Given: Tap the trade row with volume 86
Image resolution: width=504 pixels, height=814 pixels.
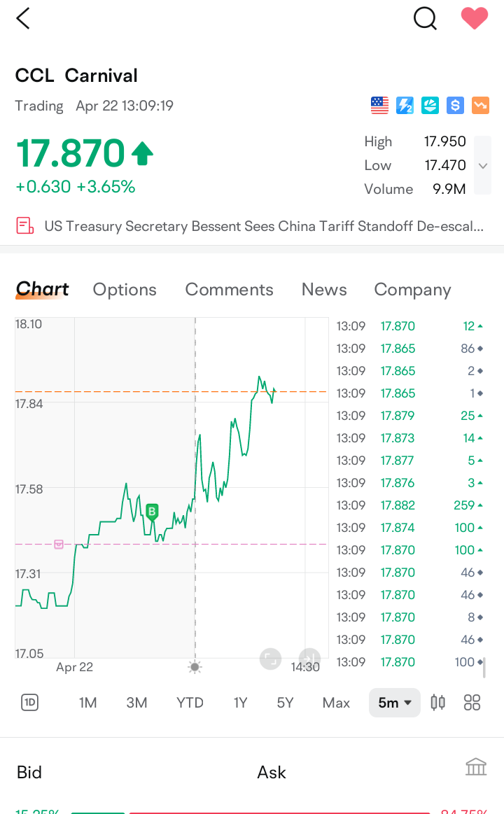Looking at the screenshot, I should [409, 349].
